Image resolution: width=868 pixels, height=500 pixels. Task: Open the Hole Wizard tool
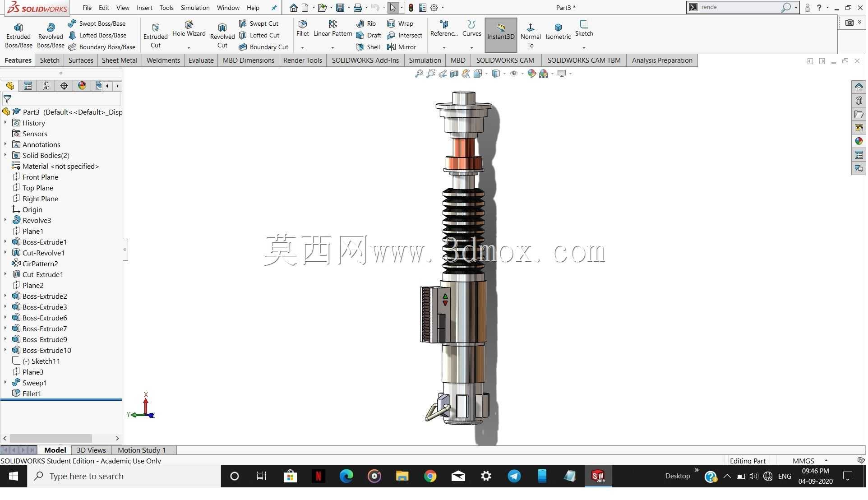click(189, 29)
